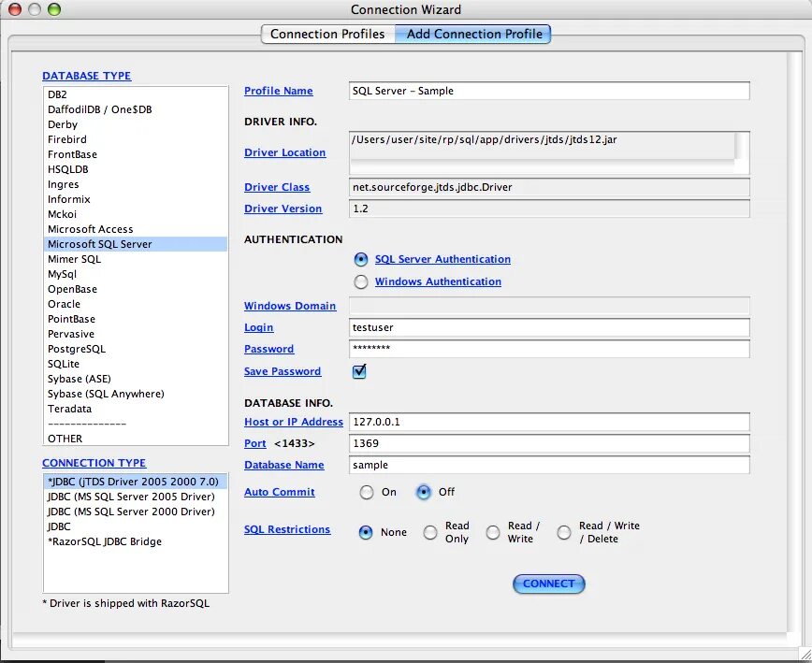The width and height of the screenshot is (812, 663).
Task: Select the Add Connection Profile tab
Action: pos(473,35)
